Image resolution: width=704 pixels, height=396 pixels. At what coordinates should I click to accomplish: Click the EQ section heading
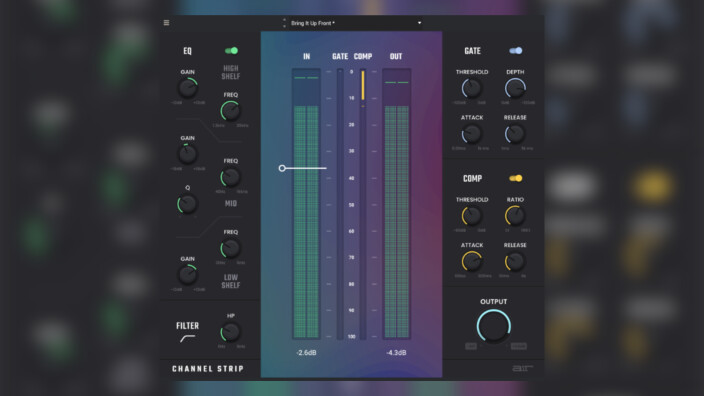(x=188, y=51)
